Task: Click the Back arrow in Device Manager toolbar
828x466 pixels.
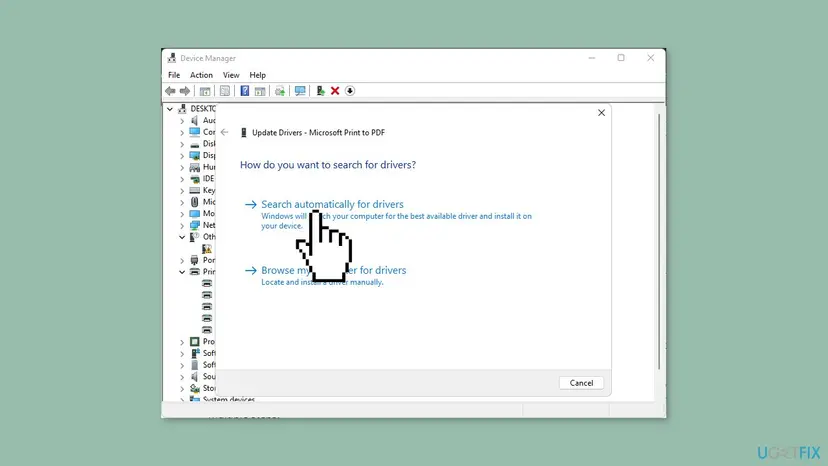Action: [170, 91]
